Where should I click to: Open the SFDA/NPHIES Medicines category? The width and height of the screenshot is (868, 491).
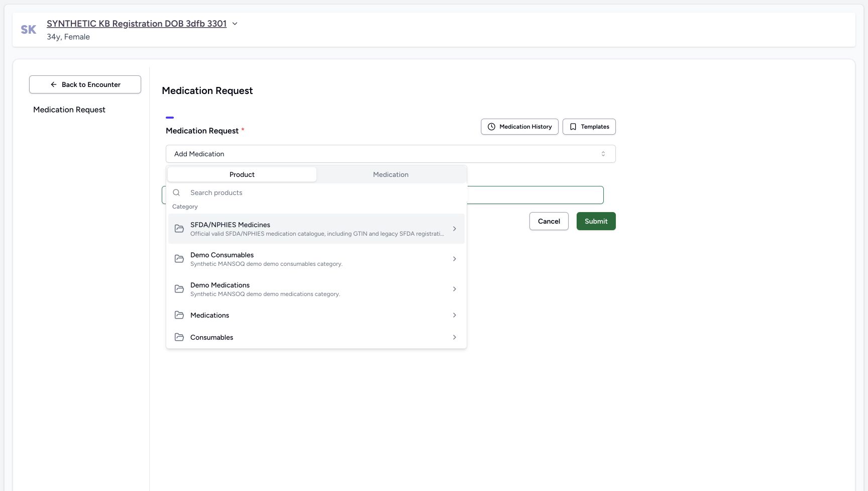click(316, 229)
